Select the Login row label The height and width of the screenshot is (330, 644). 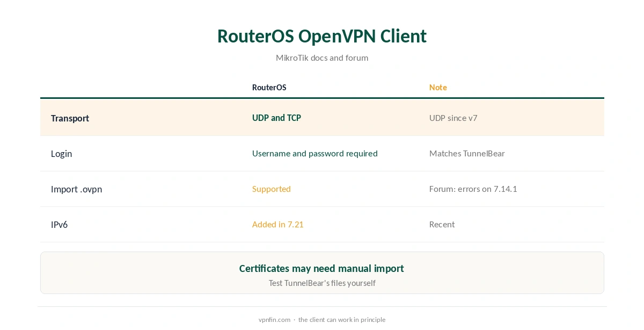[x=61, y=154]
